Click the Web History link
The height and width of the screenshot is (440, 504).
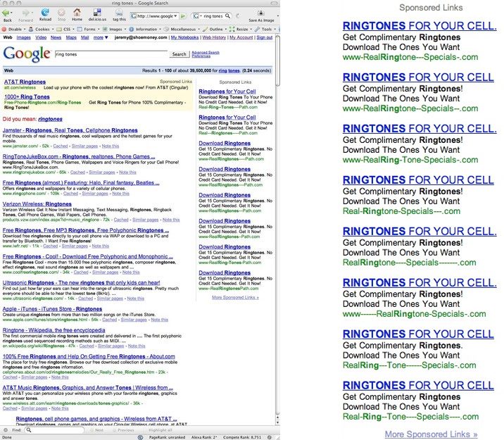click(x=214, y=37)
